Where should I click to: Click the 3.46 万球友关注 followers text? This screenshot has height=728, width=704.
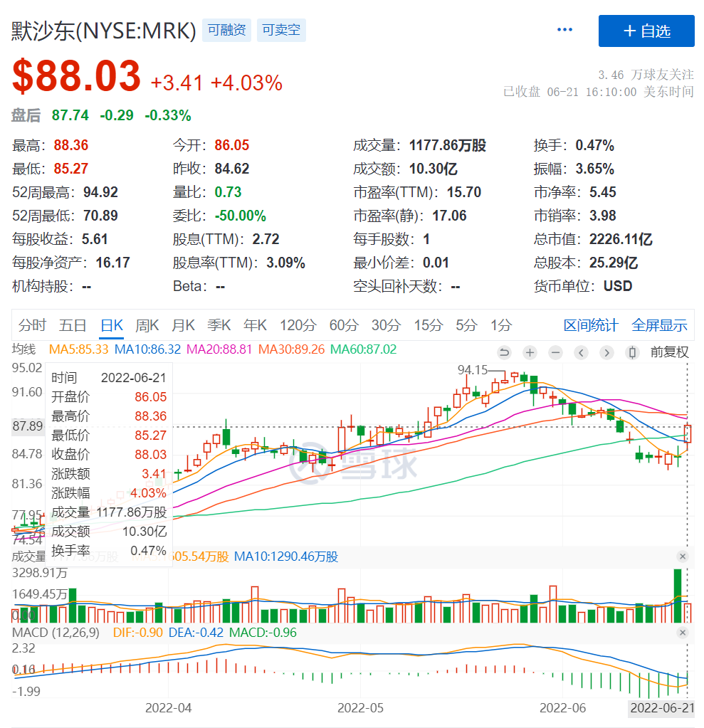point(646,75)
